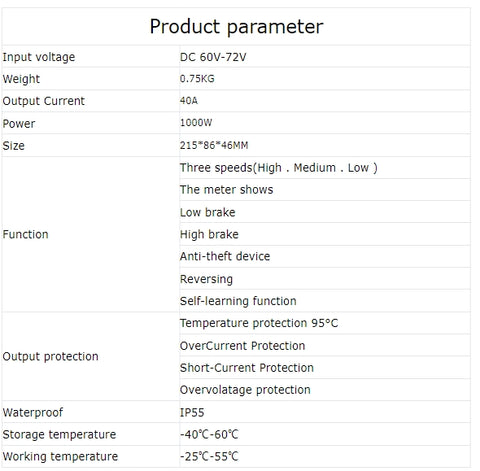Select the Output Current label

click(x=44, y=101)
